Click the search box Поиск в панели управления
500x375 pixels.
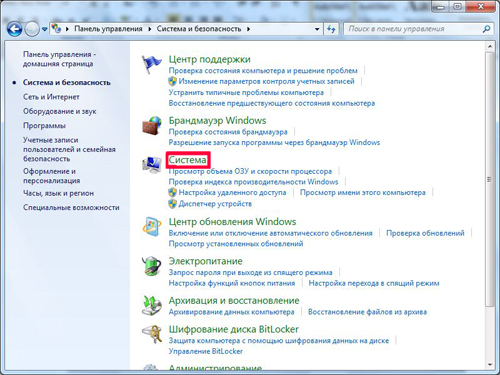point(413,29)
